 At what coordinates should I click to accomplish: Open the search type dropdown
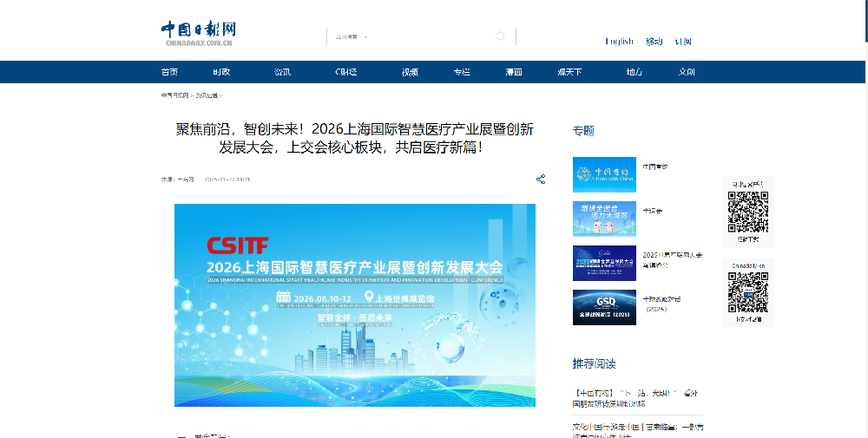(352, 36)
